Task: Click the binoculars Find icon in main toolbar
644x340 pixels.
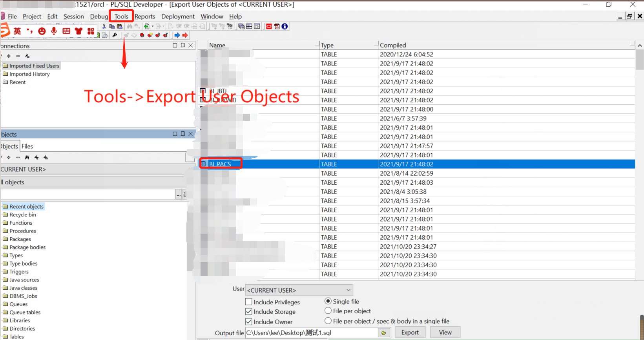Action: point(130,26)
